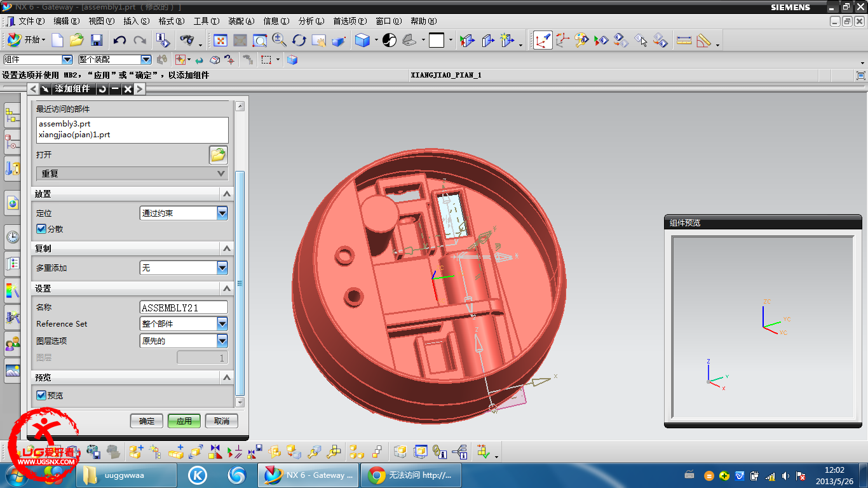868x488 pixels.
Task: Click the Fit view icon
Action: pos(220,40)
